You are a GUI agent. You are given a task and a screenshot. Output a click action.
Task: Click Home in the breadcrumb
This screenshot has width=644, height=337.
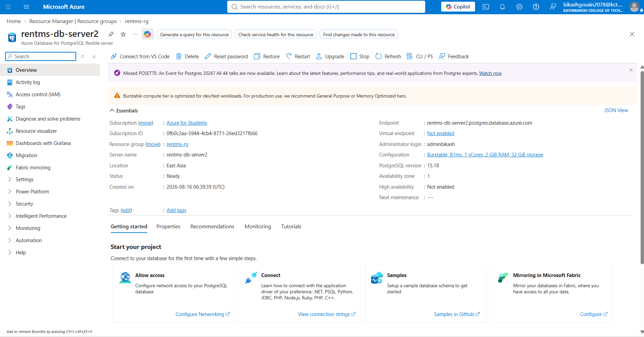tap(14, 21)
